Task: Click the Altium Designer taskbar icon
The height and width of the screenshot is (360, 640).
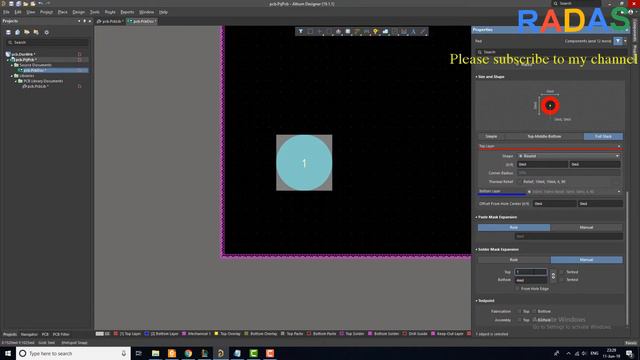Action: (x=221, y=353)
